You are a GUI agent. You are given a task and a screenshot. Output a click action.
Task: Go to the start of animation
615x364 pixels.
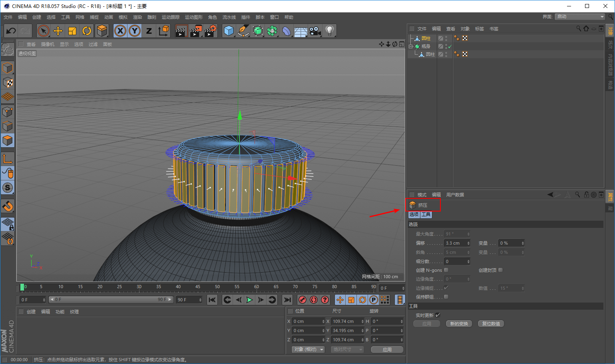coord(212,300)
